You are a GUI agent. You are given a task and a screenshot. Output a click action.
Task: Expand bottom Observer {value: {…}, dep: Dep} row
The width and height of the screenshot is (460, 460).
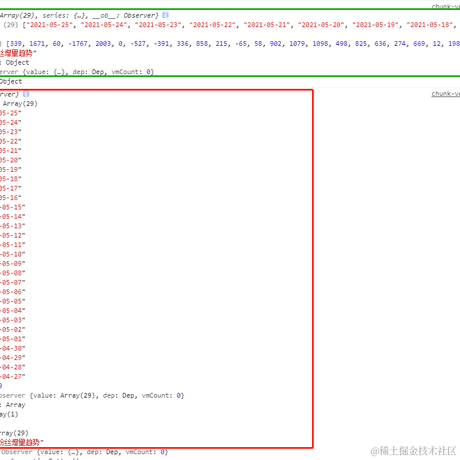pos(84,452)
